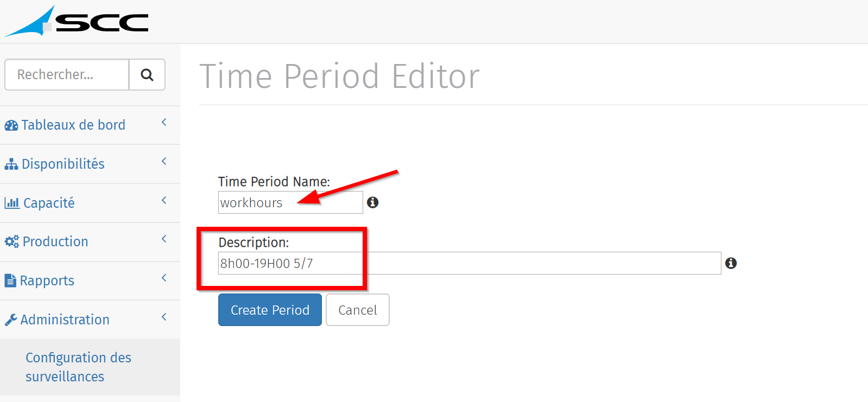Collapse the Administration menu chevron
868x402 pixels.
coord(164,317)
